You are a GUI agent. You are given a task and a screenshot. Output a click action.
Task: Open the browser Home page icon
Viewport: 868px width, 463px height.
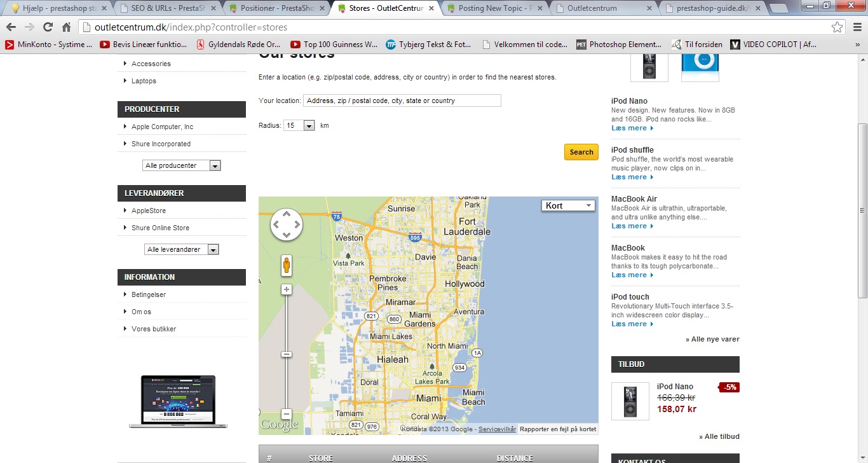[x=66, y=27]
